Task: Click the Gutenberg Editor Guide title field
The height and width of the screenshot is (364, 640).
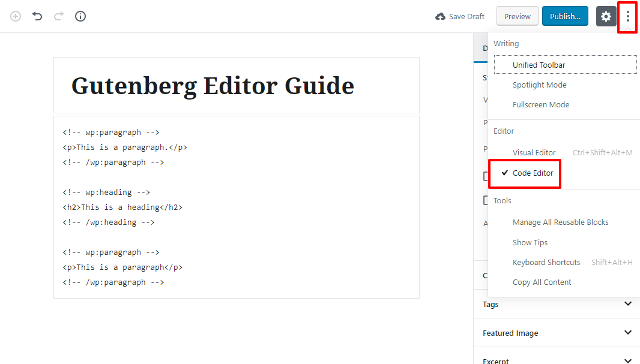Action: (237, 86)
